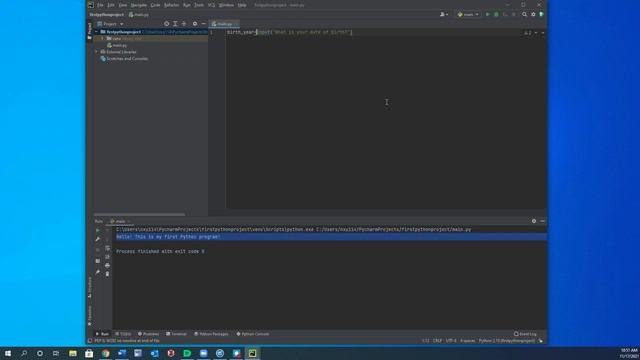Select main.py in the project tree
Image resolution: width=640 pixels, height=360 pixels.
tap(117, 45)
